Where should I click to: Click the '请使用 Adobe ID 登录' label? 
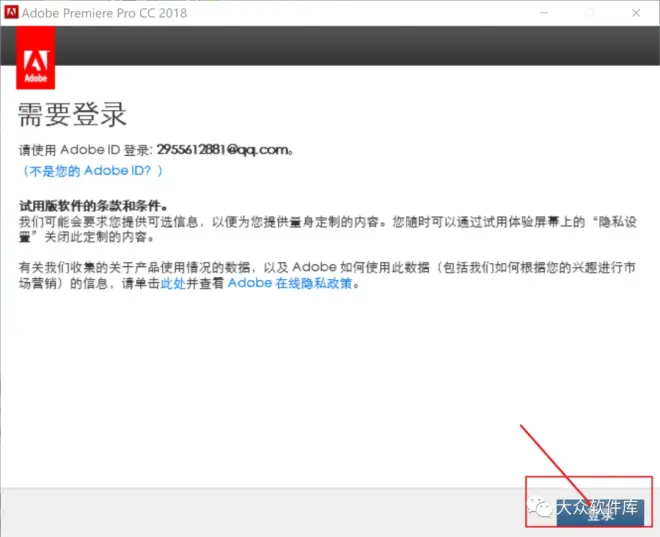tap(86, 150)
